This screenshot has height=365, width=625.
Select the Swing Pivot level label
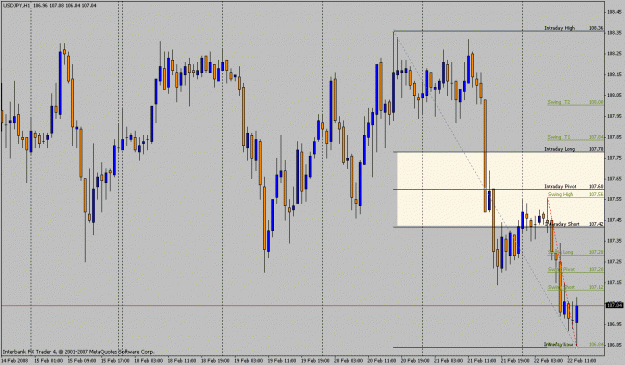click(561, 269)
